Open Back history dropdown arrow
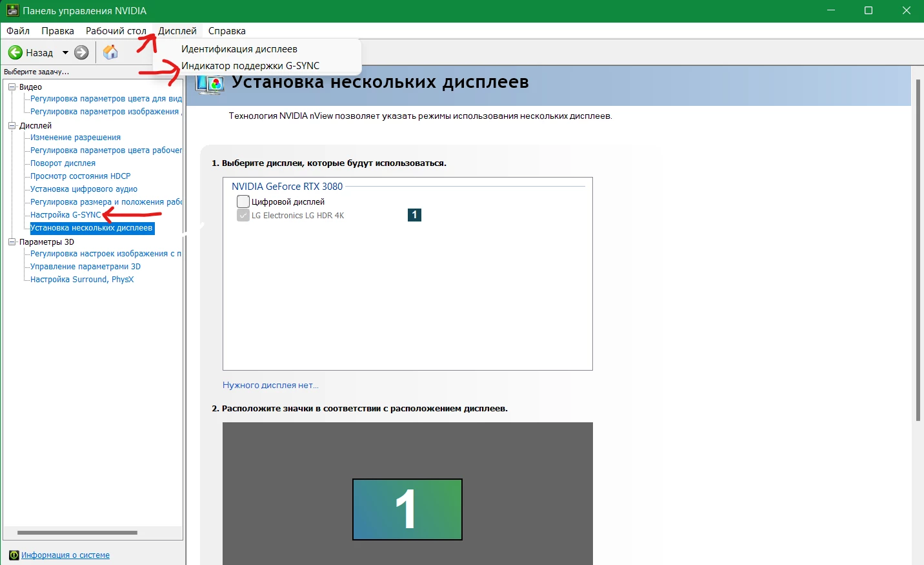The image size is (924, 565). [x=65, y=52]
